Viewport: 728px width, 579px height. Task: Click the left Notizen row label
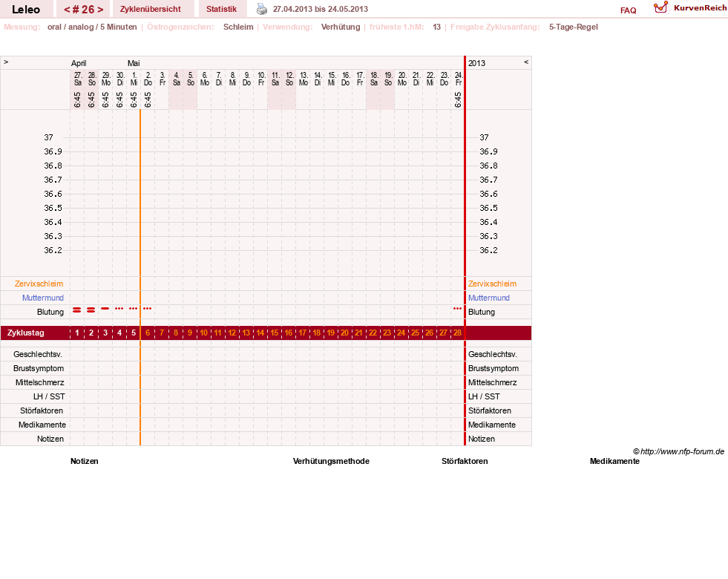pyautogui.click(x=50, y=439)
